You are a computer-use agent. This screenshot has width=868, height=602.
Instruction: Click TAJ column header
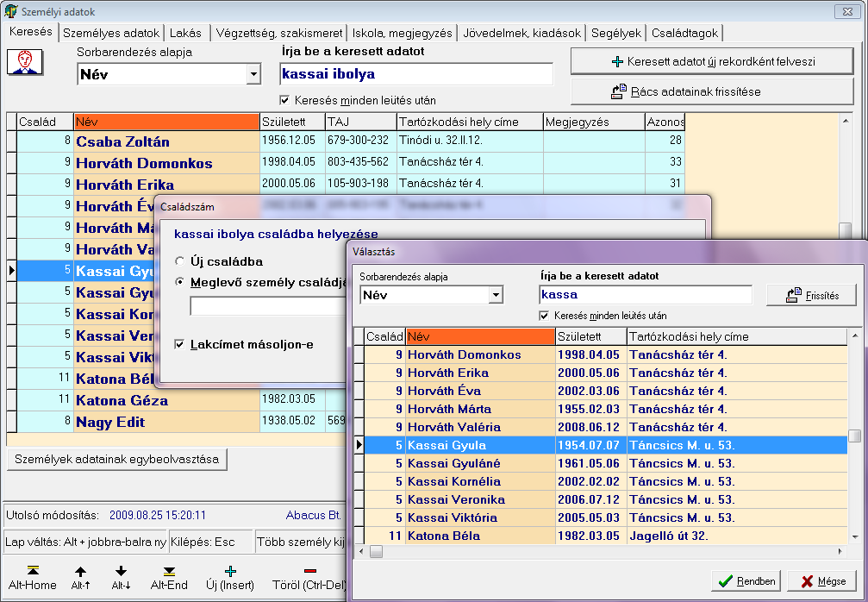click(x=361, y=122)
